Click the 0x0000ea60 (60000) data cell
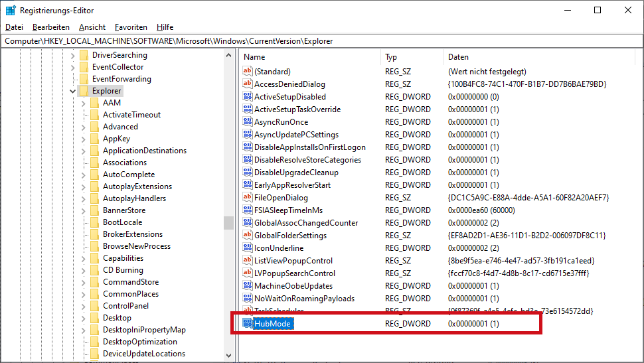This screenshot has width=644, height=363. click(481, 210)
